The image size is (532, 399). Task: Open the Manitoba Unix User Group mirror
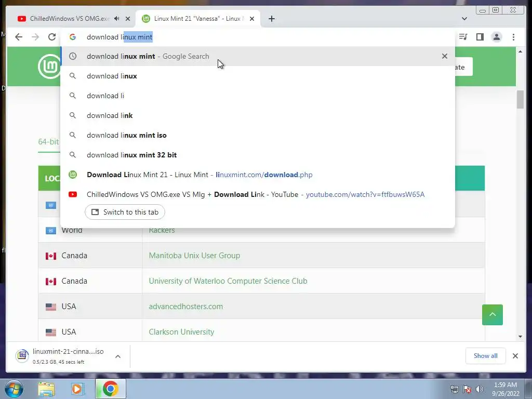tap(194, 256)
